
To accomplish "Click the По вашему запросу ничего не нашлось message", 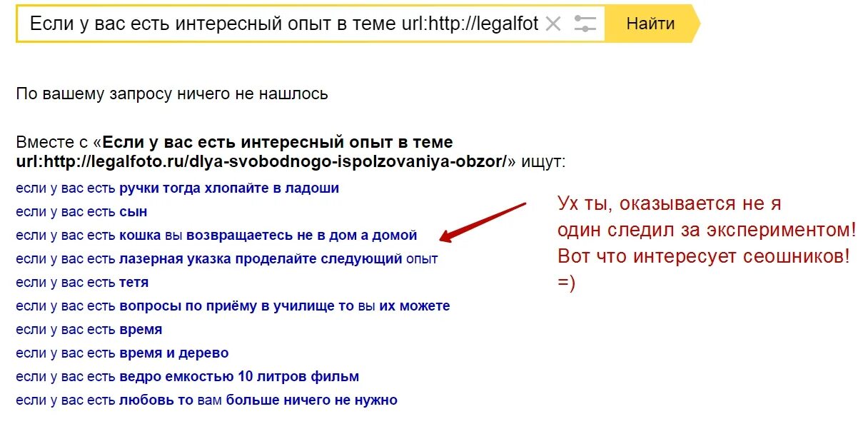I will (x=172, y=94).
